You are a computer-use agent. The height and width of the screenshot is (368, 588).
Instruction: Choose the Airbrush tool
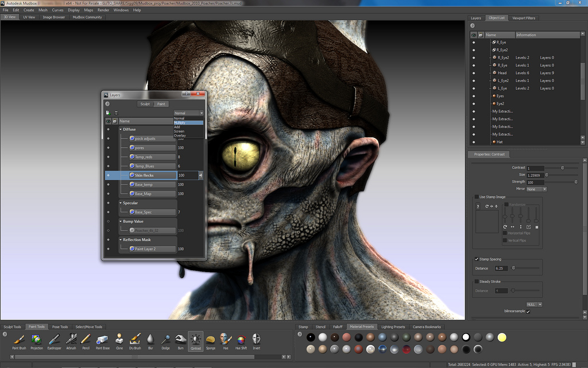pyautogui.click(x=71, y=342)
